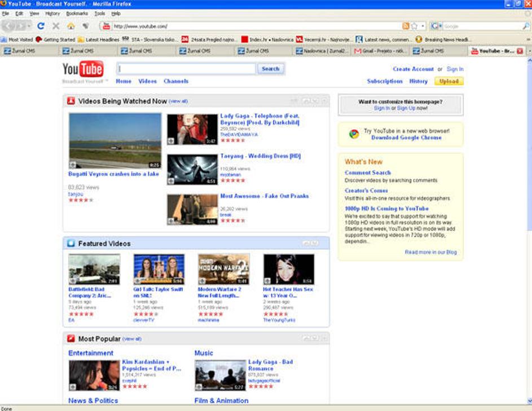The width and height of the screenshot is (532, 411).
Task: Click the RSS feed icon in address bar
Action: click(x=406, y=26)
